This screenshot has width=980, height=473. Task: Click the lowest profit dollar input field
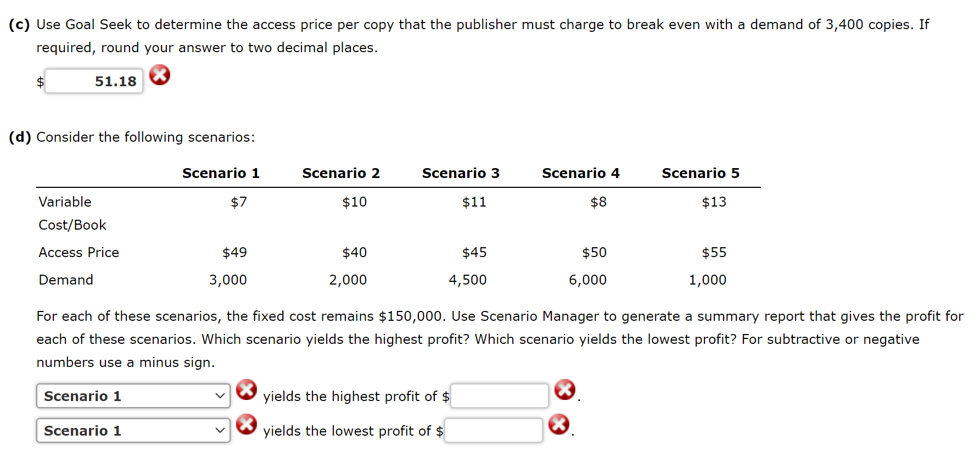[x=493, y=430]
